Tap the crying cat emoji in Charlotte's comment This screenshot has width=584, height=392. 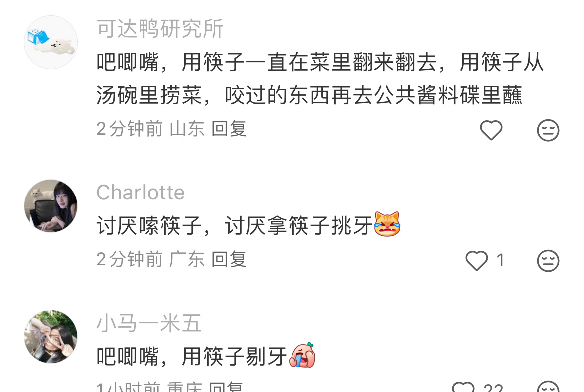click(x=387, y=224)
